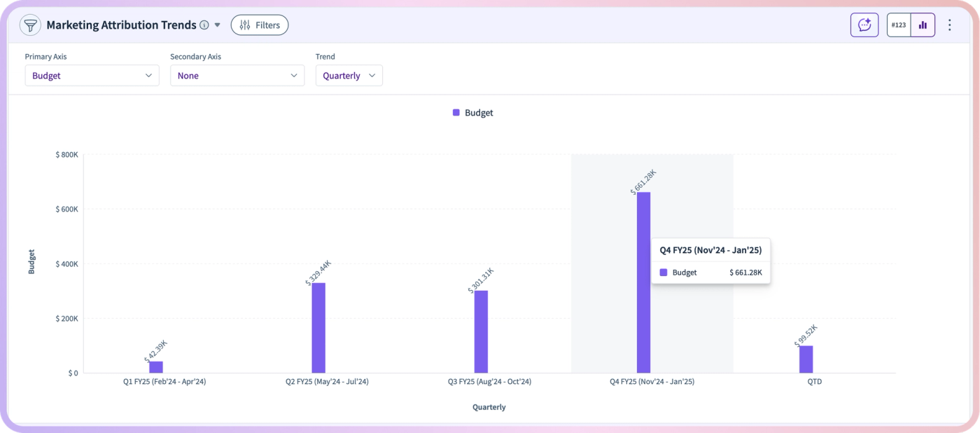
Task: Click the Marketing Attribution Trends title
Action: pyautogui.click(x=121, y=25)
